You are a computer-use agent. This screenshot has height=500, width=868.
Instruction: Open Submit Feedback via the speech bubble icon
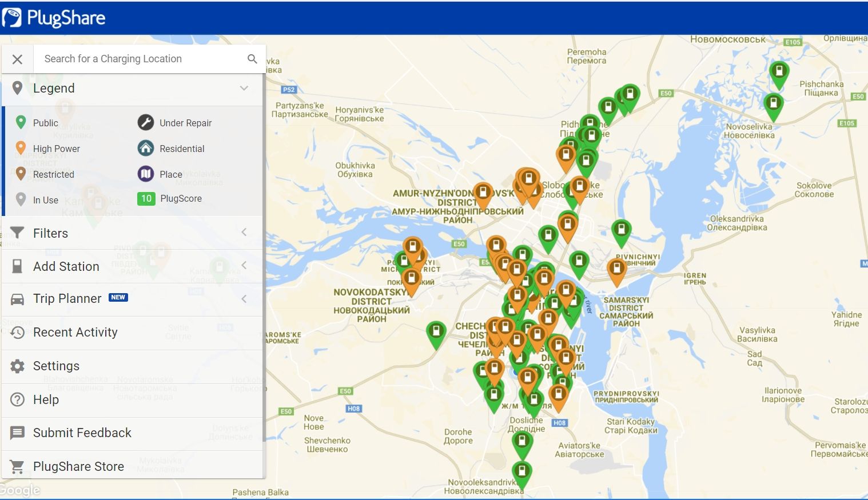[x=17, y=433]
